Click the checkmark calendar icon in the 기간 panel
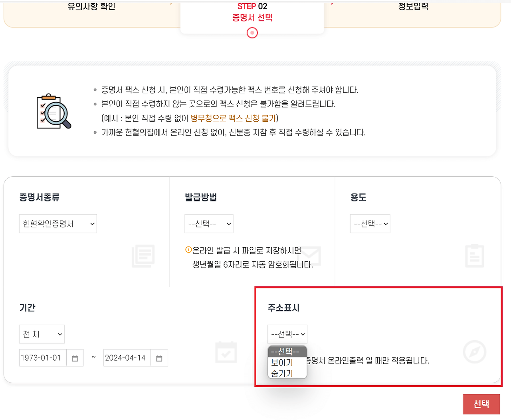The image size is (511, 420). point(226,352)
